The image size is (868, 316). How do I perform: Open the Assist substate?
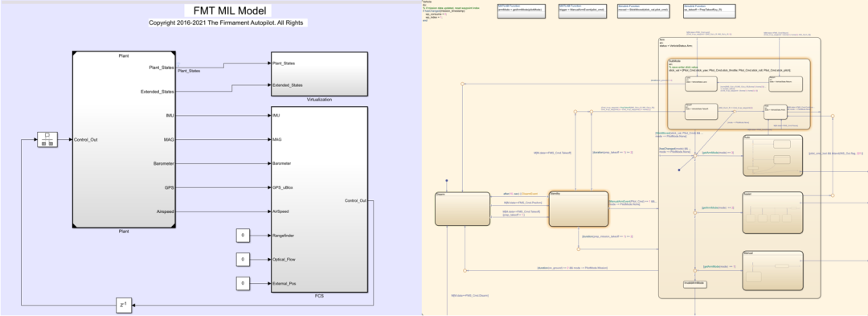coord(773,212)
